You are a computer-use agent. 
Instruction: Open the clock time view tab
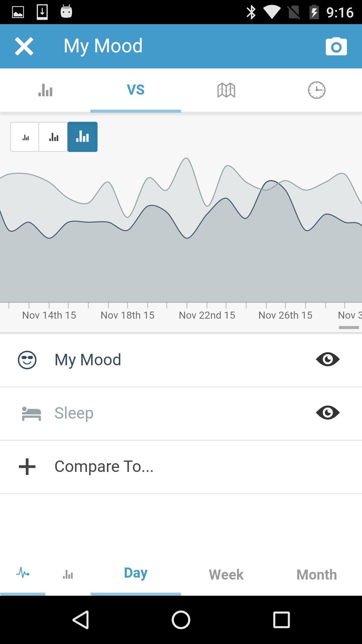(317, 90)
